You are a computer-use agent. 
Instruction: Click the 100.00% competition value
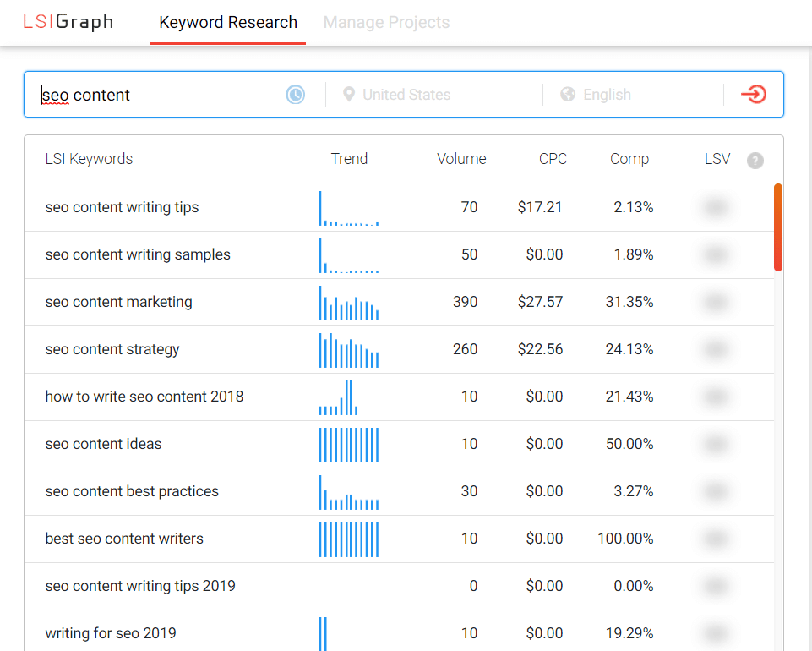click(x=625, y=539)
